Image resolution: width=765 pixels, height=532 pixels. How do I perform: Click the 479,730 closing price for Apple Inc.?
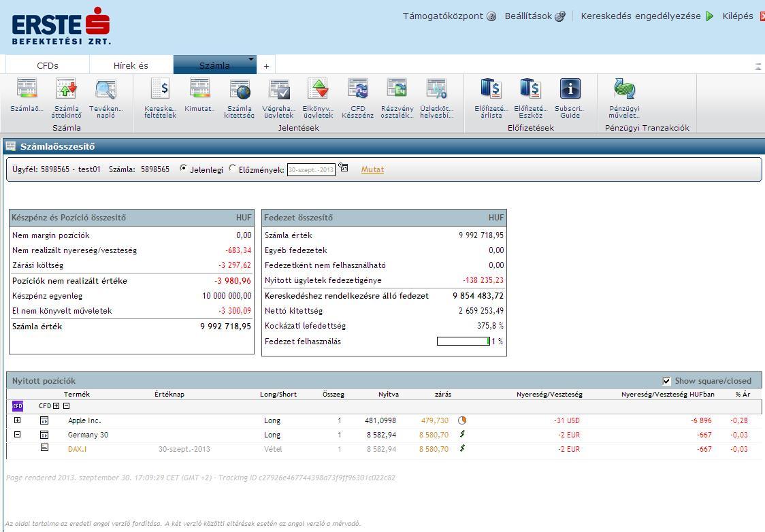(x=435, y=420)
